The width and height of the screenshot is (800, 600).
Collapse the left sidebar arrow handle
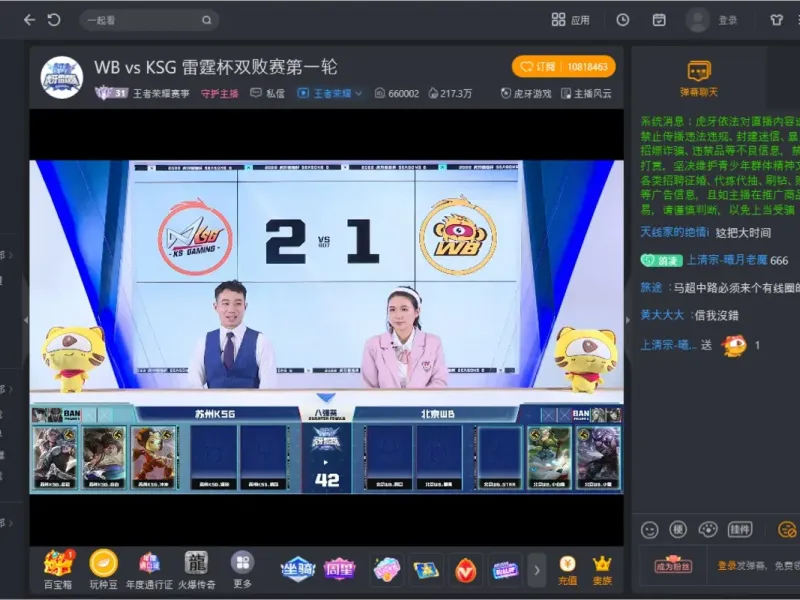pos(26,320)
